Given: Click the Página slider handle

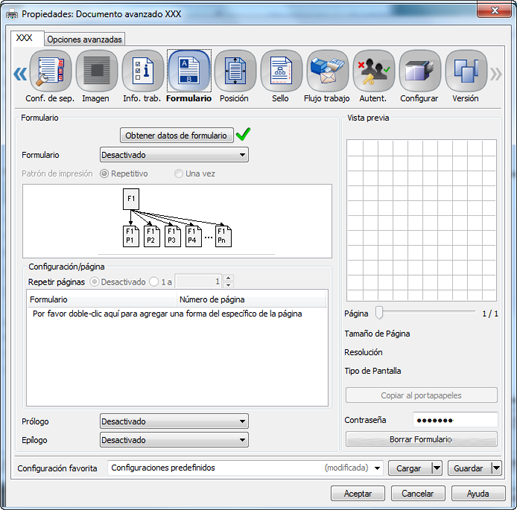Looking at the screenshot, I should click(x=379, y=313).
